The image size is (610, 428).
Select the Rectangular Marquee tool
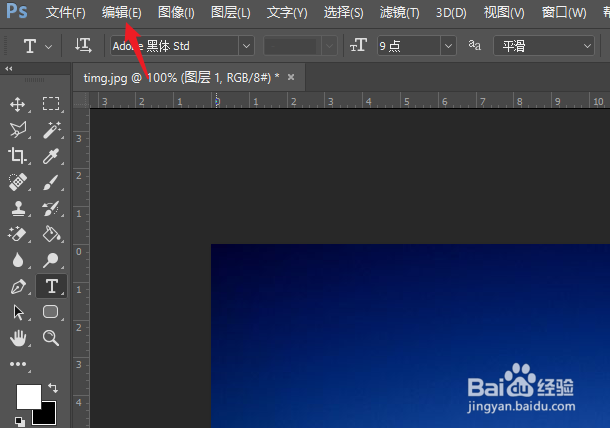tap(51, 104)
